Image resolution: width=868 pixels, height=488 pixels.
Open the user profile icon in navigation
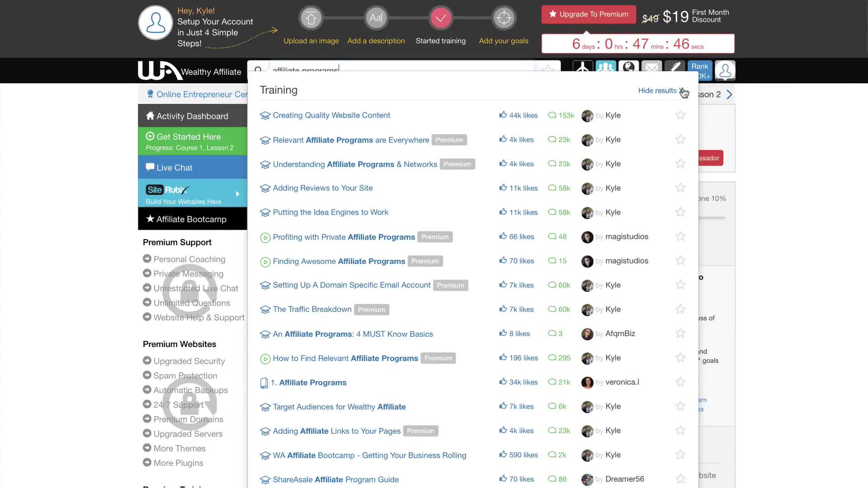(725, 70)
